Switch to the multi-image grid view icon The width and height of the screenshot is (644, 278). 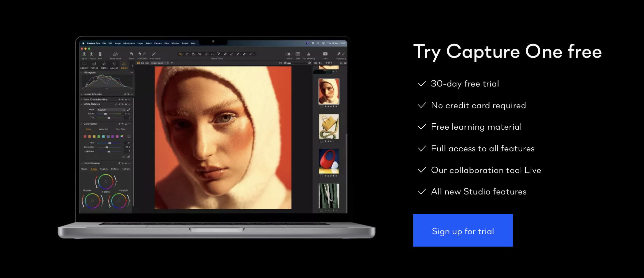(138, 63)
